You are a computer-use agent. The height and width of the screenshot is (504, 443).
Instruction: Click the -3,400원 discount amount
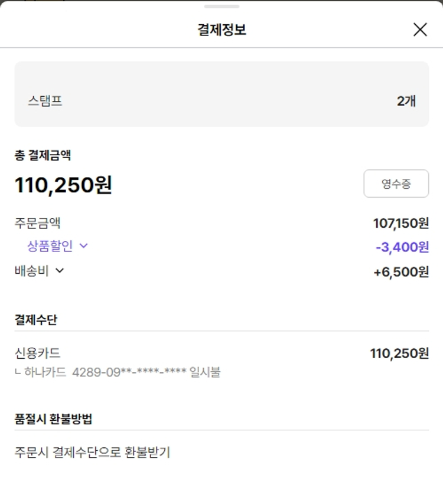click(402, 247)
